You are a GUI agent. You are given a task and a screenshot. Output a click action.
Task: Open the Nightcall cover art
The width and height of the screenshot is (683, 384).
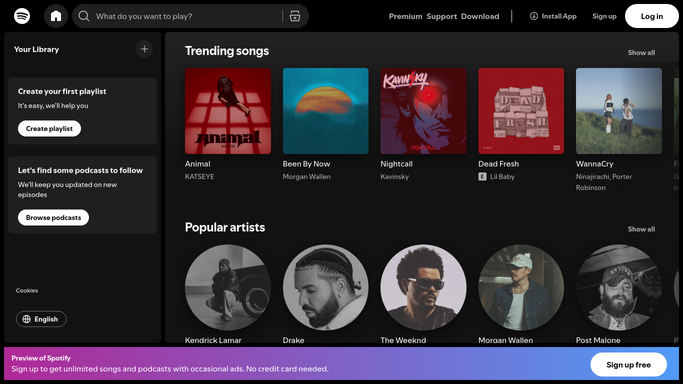point(423,111)
